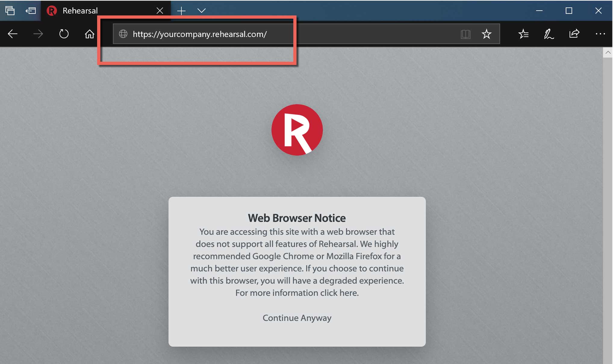Viewport: 613px width, 364px height.
Task: Refresh the current page
Action: pos(64,34)
